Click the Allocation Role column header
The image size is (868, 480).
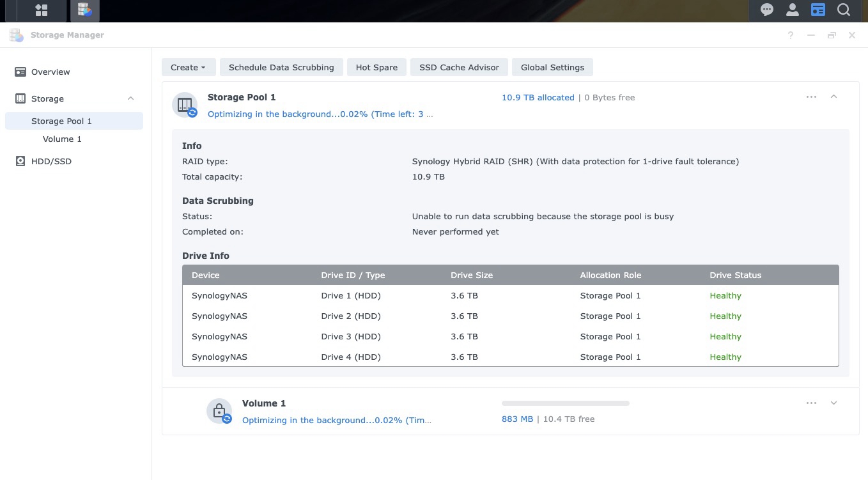[x=610, y=275]
